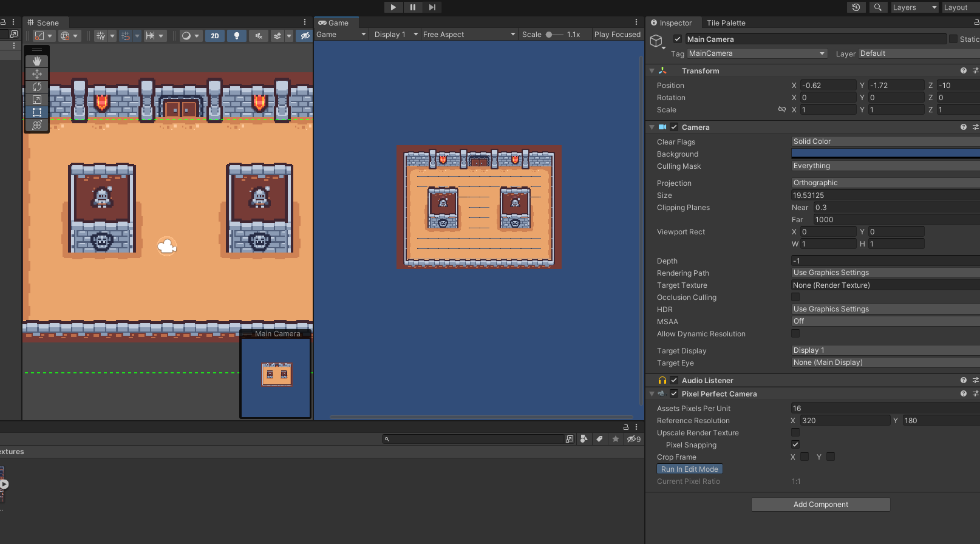Toggle scene lighting lightbulb icon
Screen dimensions: 980x544
tap(237, 36)
